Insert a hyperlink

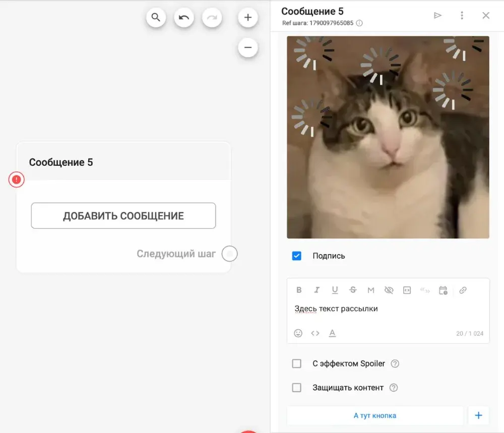coord(463,290)
